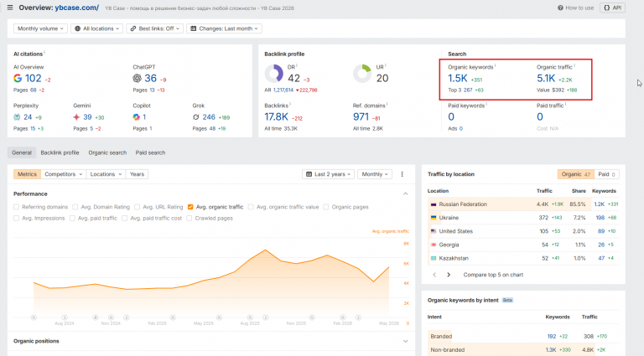Image resolution: width=644 pixels, height=356 pixels.
Task: Collapse the Performance section
Action: click(405, 194)
